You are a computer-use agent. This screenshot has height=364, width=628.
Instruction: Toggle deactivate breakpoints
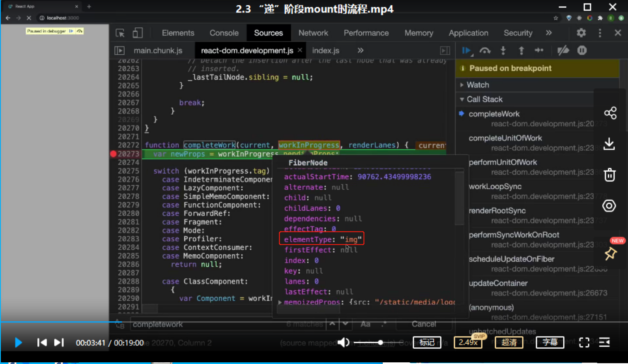563,51
